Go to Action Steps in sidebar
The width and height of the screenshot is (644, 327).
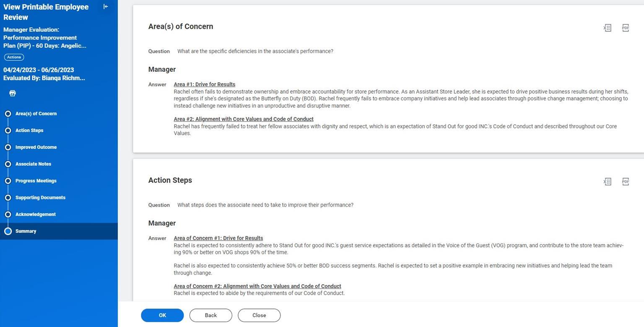click(29, 131)
